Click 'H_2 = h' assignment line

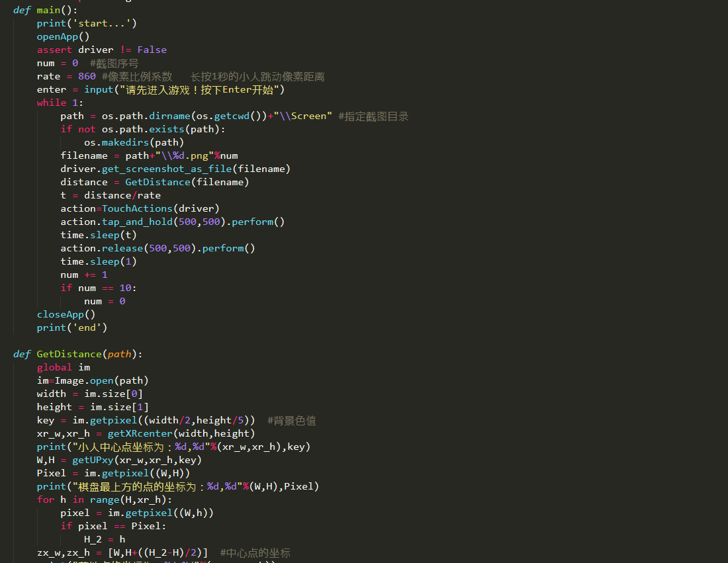(x=105, y=539)
